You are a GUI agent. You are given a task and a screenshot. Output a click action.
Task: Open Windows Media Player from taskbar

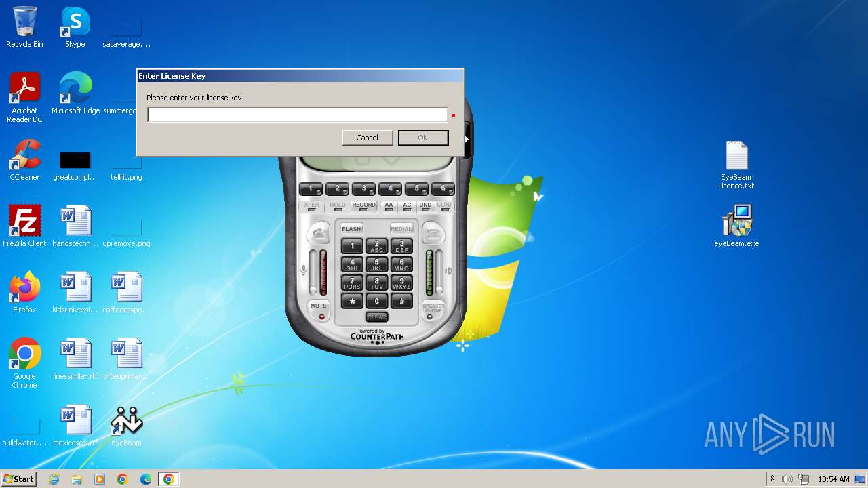100,479
